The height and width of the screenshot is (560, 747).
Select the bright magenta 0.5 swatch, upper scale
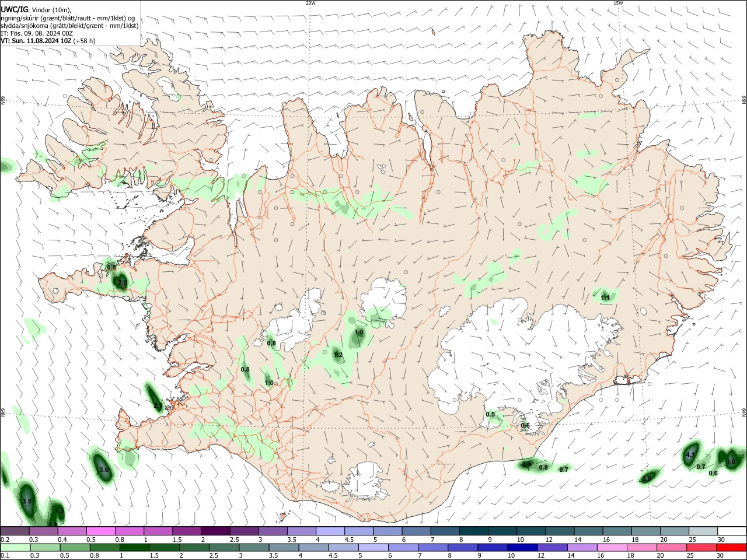point(100,531)
